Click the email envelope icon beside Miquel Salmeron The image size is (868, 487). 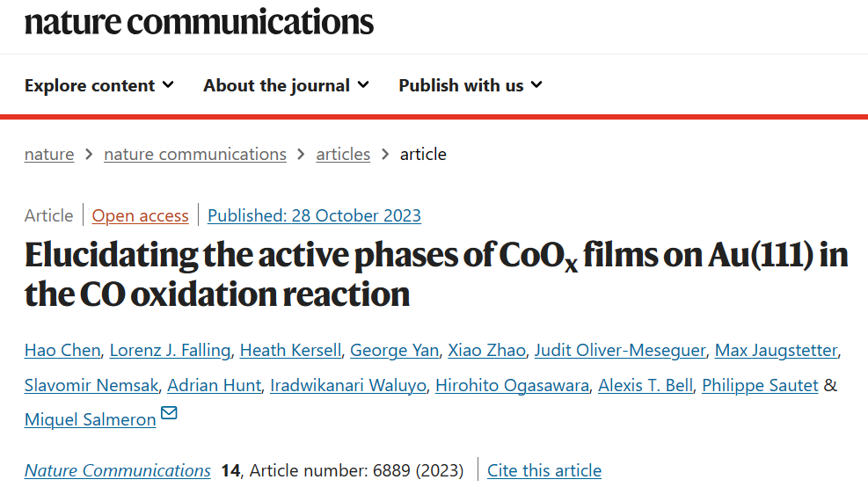point(169,413)
